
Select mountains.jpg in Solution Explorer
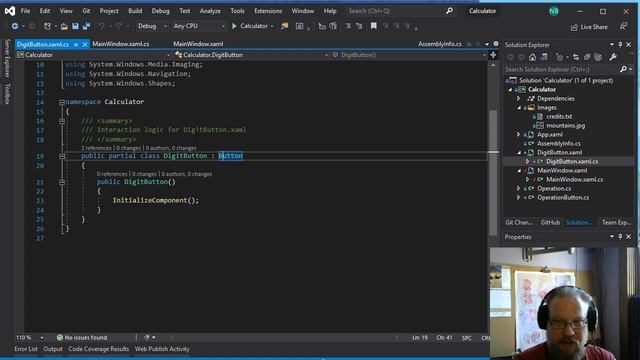tap(565, 125)
